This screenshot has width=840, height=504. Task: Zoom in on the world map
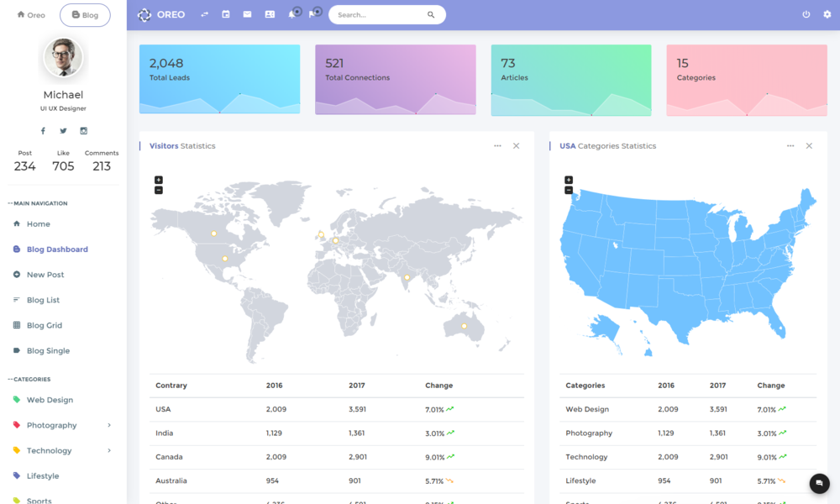point(159,180)
